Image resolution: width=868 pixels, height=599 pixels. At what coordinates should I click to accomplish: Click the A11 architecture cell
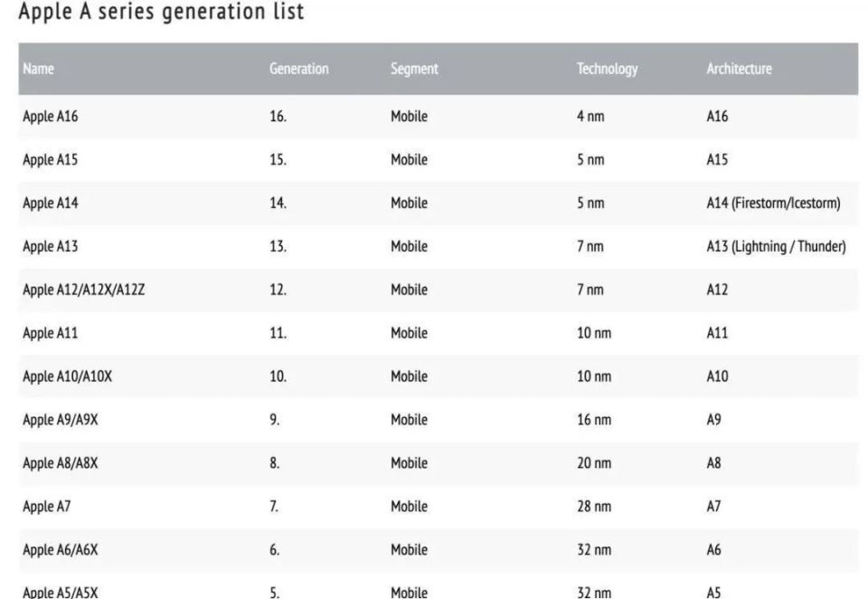(717, 333)
